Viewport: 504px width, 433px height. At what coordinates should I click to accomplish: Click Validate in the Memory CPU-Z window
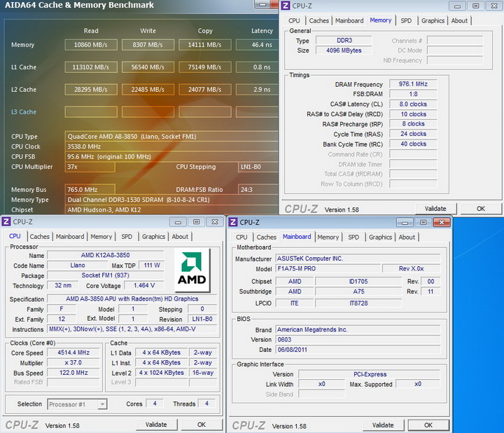(435, 209)
